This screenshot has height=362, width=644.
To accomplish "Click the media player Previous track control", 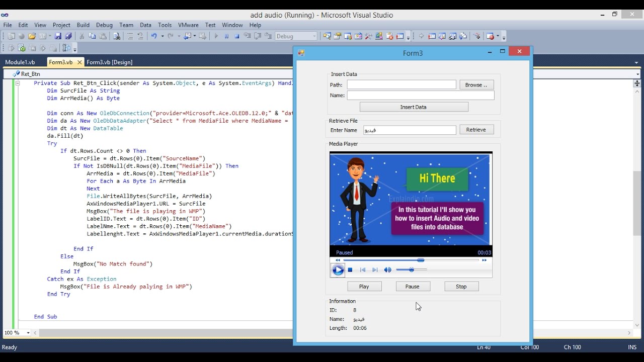I will pos(363,270).
